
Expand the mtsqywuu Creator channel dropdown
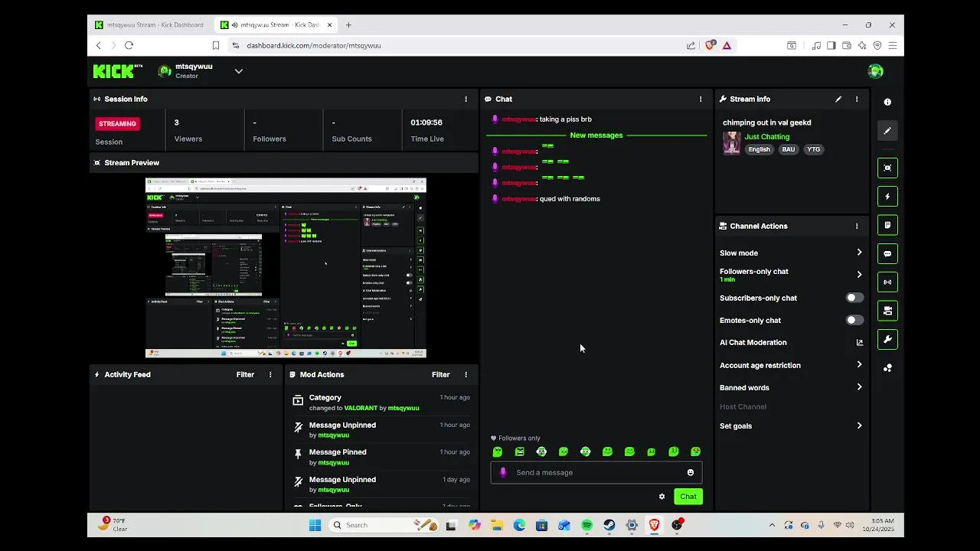pyautogui.click(x=238, y=71)
